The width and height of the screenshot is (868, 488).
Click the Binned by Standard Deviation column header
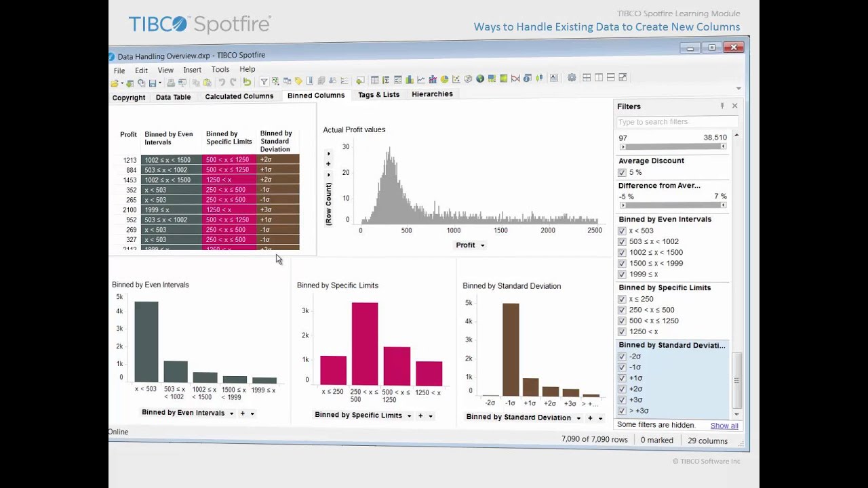(x=276, y=142)
